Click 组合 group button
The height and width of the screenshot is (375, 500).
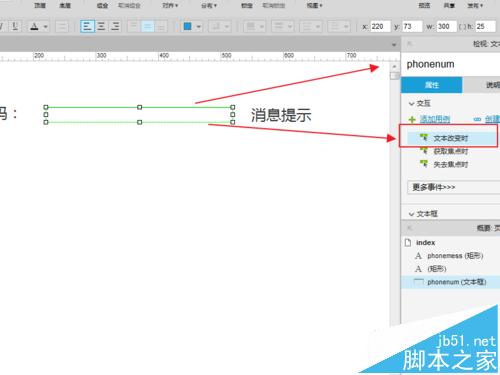click(102, 5)
